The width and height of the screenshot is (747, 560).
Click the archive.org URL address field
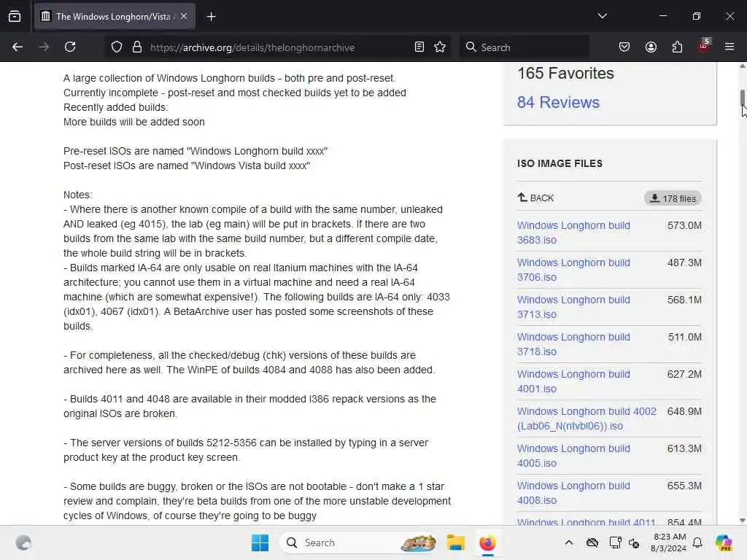pos(276,47)
